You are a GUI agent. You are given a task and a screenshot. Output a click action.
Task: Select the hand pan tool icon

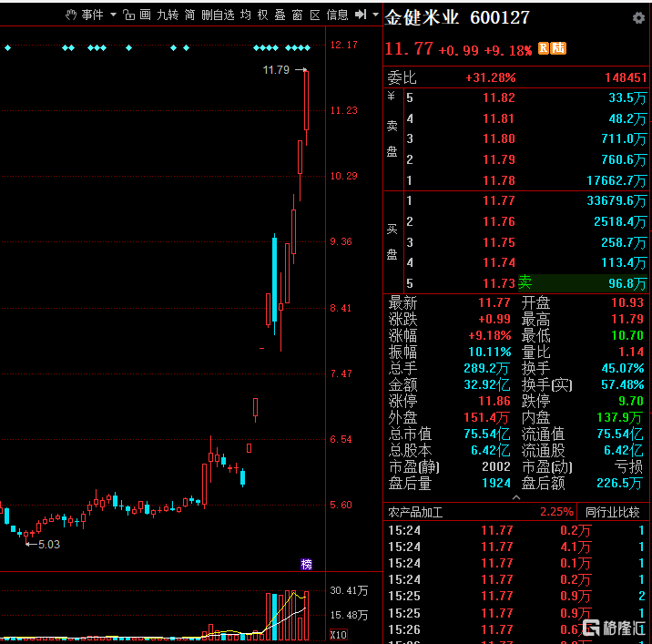[x=71, y=15]
